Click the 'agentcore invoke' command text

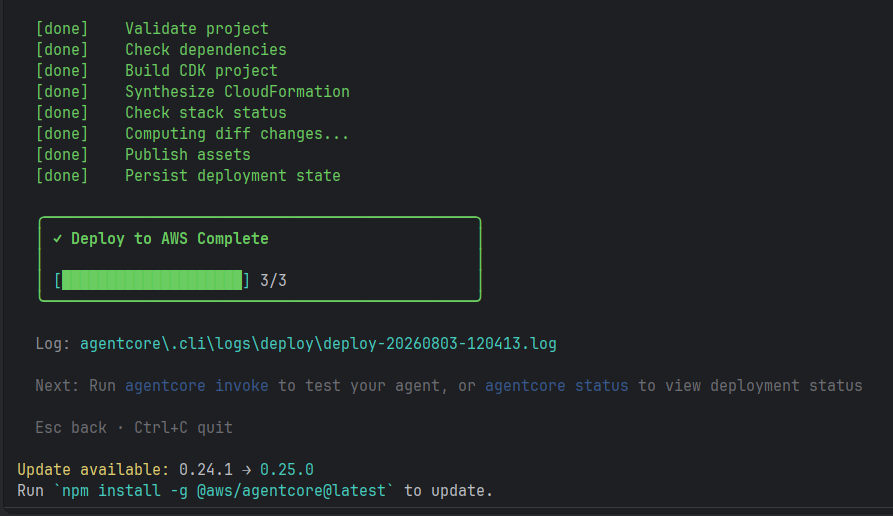pyautogui.click(x=196, y=386)
